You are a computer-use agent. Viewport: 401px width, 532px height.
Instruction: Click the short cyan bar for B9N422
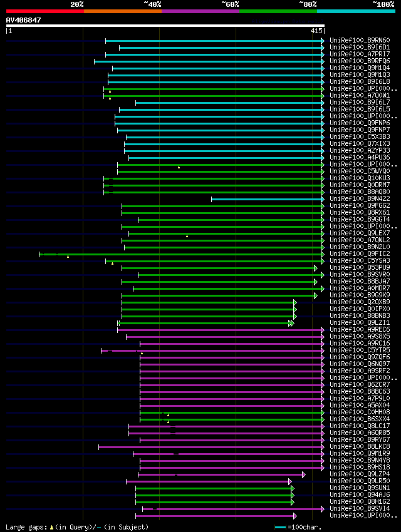268,199
